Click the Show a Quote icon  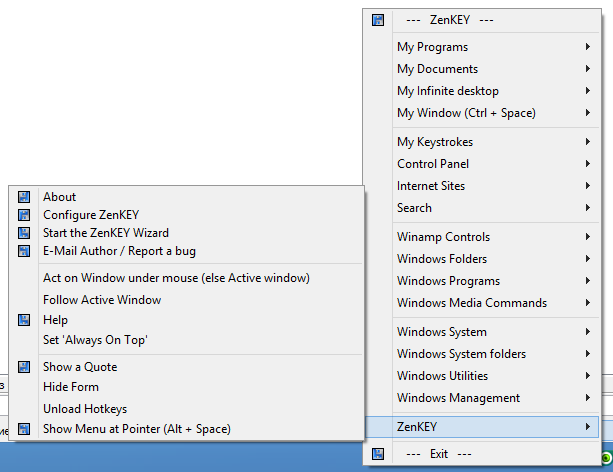click(x=24, y=367)
